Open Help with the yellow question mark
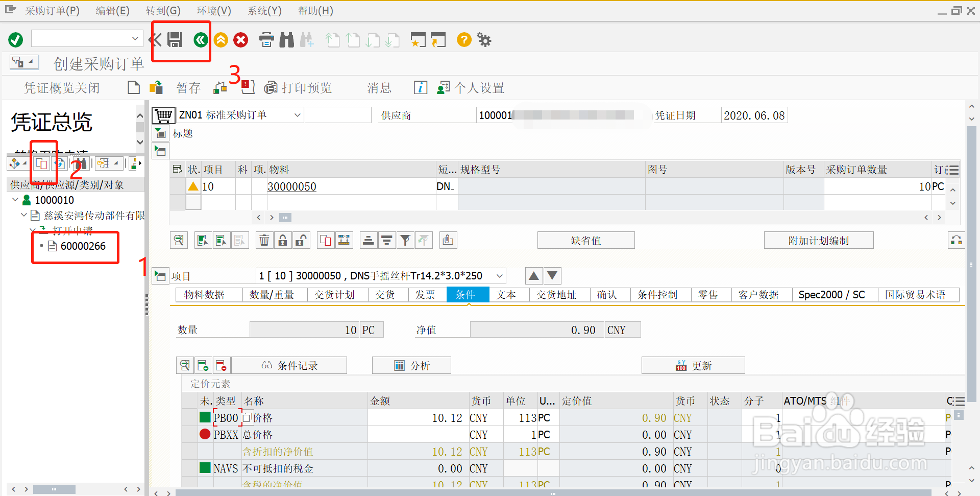Viewport: 980px width, 496px height. click(464, 40)
